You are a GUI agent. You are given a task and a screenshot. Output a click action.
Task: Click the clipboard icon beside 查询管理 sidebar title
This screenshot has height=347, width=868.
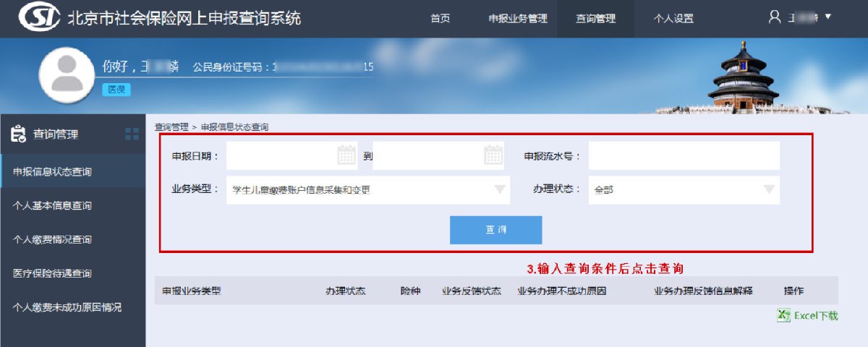click(x=19, y=134)
